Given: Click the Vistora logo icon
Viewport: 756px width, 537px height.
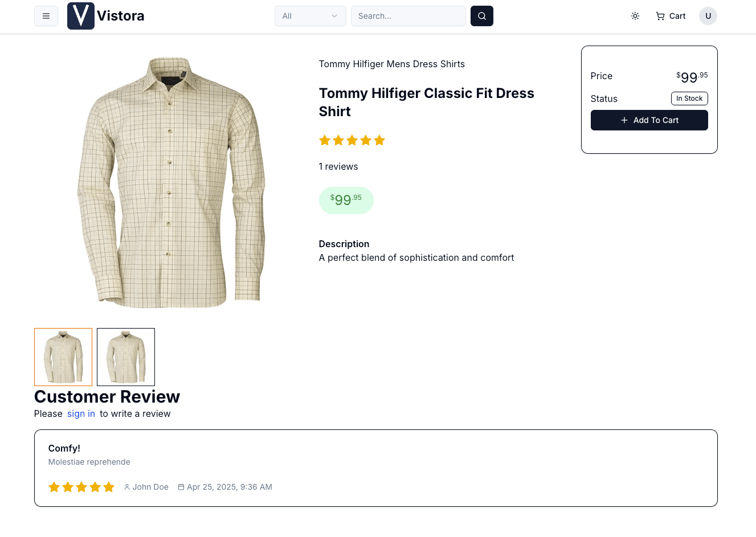Looking at the screenshot, I should tap(80, 16).
